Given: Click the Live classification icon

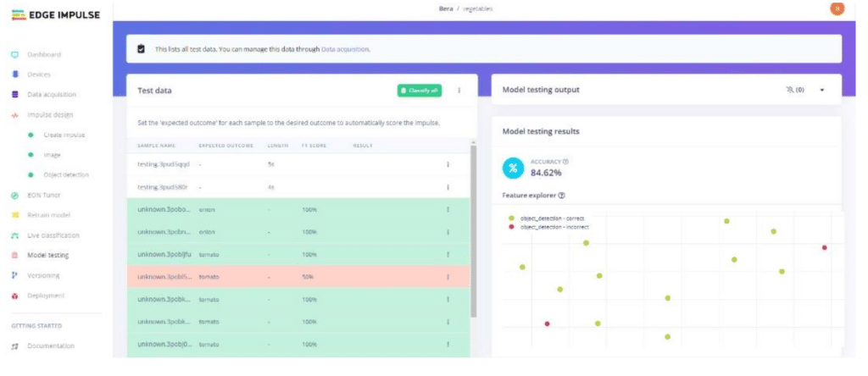Looking at the screenshot, I should tap(14, 235).
